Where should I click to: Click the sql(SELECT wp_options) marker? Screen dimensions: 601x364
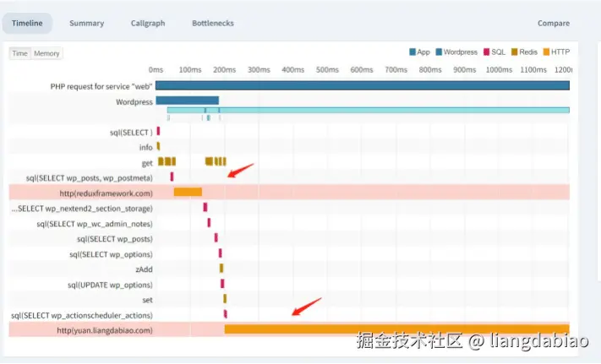(x=220, y=253)
